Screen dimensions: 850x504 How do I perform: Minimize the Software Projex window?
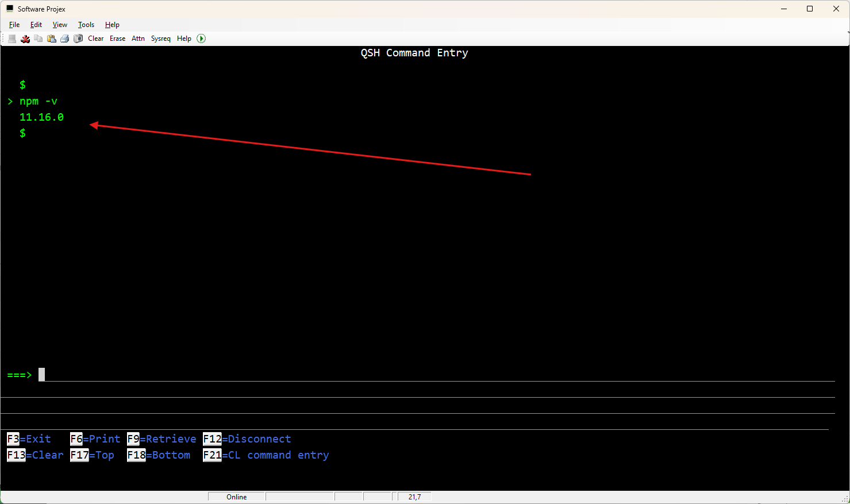pyautogui.click(x=784, y=9)
